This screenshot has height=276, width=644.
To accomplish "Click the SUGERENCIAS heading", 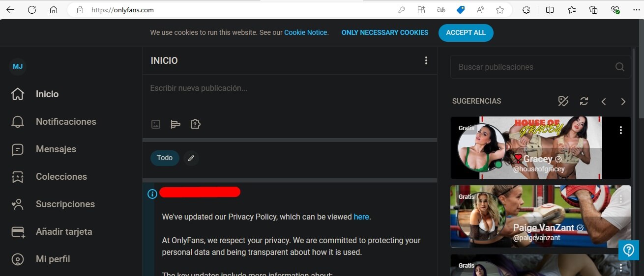I will pos(476,101).
